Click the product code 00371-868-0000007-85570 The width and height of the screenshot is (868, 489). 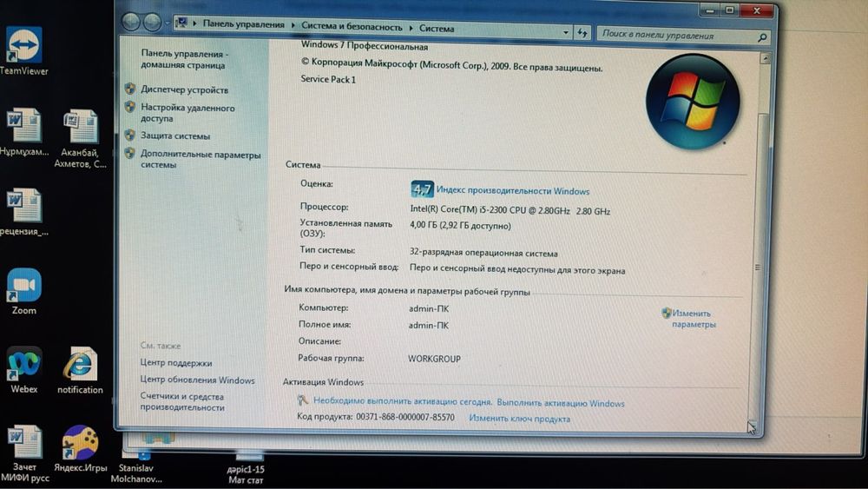point(404,416)
